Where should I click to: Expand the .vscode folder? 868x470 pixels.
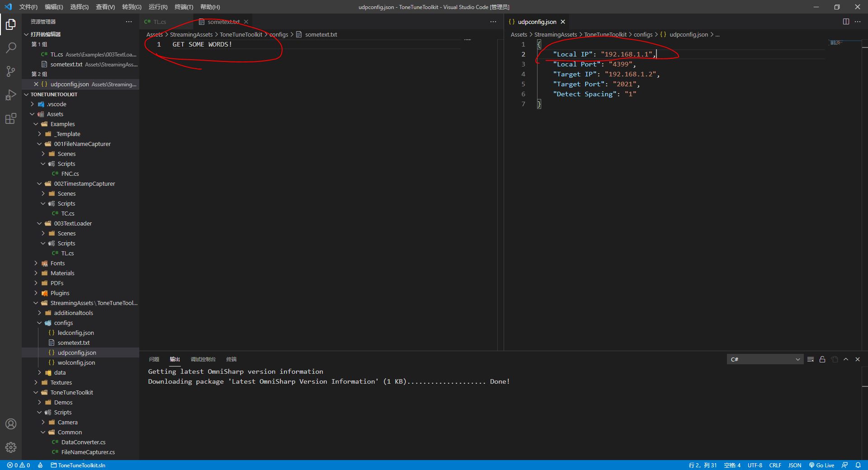[80, 104]
